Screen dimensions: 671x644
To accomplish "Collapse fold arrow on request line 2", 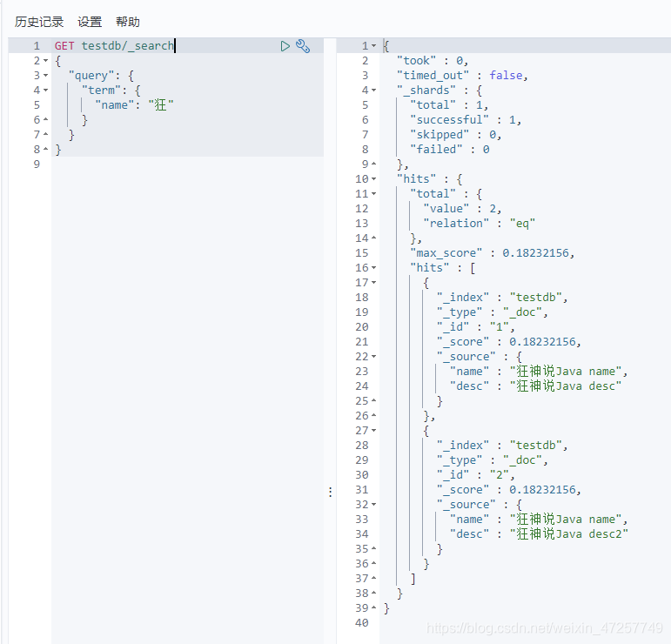I will point(46,61).
